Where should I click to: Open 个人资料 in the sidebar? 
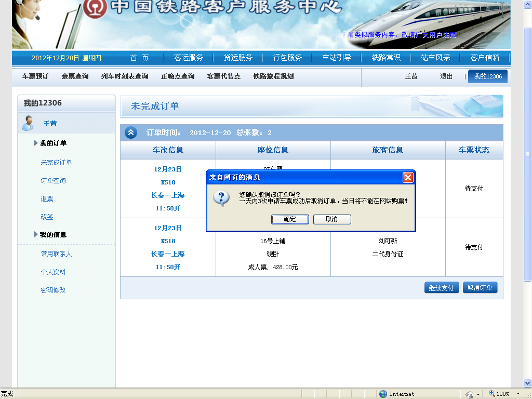pos(54,272)
